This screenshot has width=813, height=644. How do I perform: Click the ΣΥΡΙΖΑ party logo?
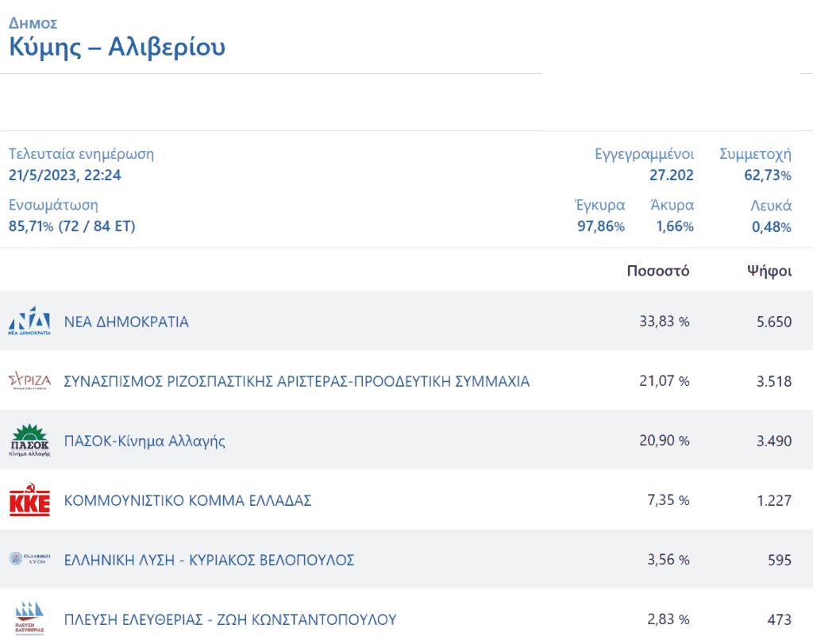[x=29, y=381]
